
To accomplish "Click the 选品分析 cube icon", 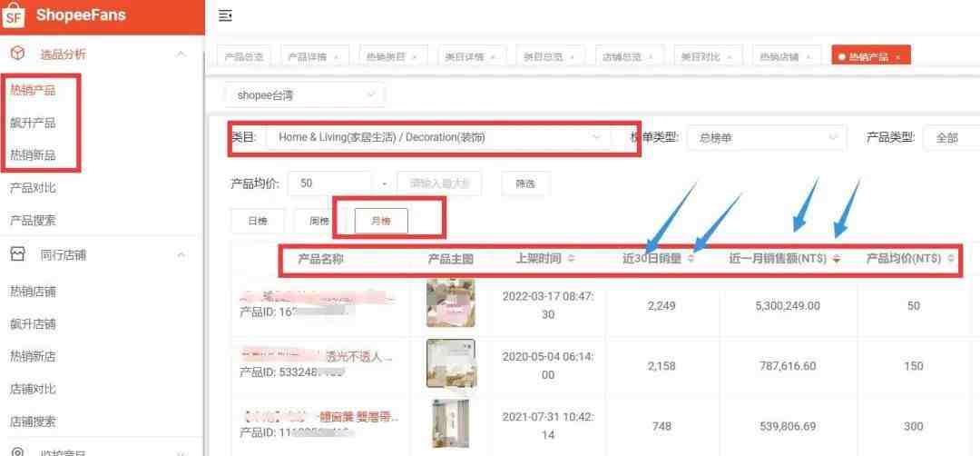I will (18, 54).
